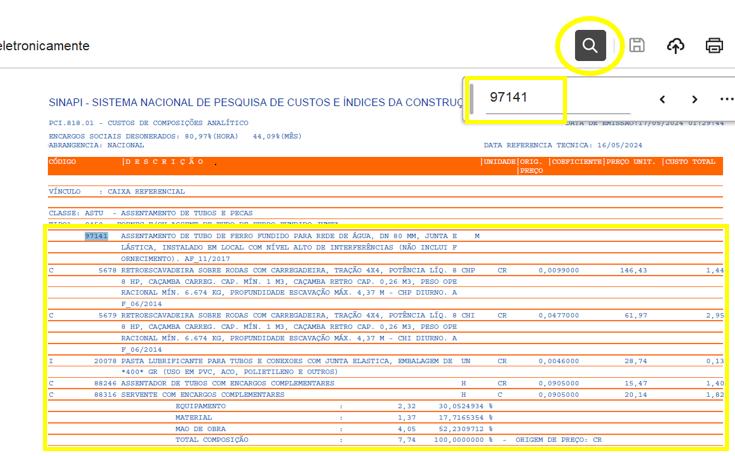Go to previous search result arrow
The height and width of the screenshot is (456, 735).
(x=662, y=99)
